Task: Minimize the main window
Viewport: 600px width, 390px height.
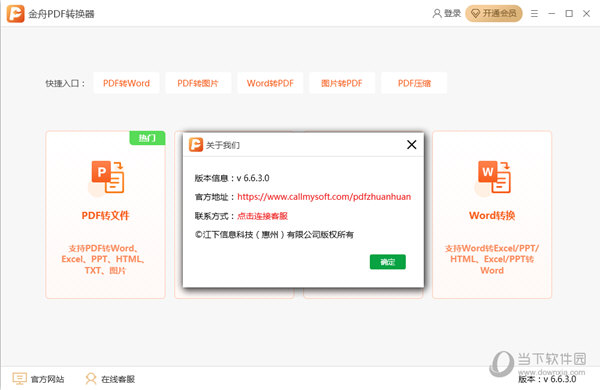Action: click(551, 13)
